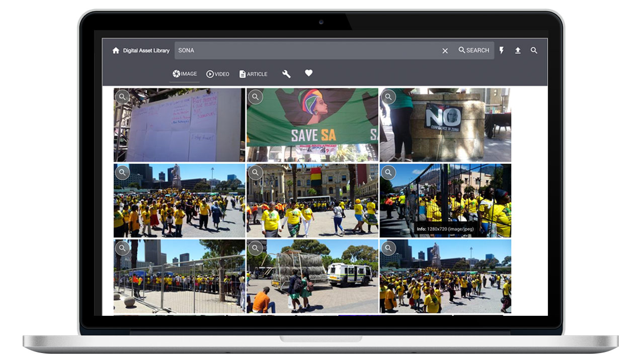Switch to the IMAGE tab
The width and height of the screenshot is (644, 354).
pos(185,74)
